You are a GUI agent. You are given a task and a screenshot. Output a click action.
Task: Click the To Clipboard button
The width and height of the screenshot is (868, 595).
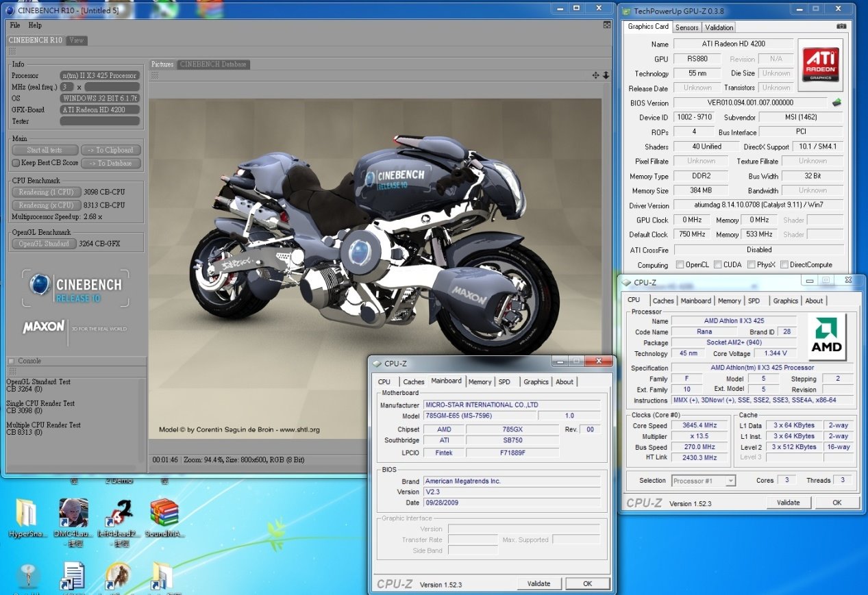(x=112, y=150)
